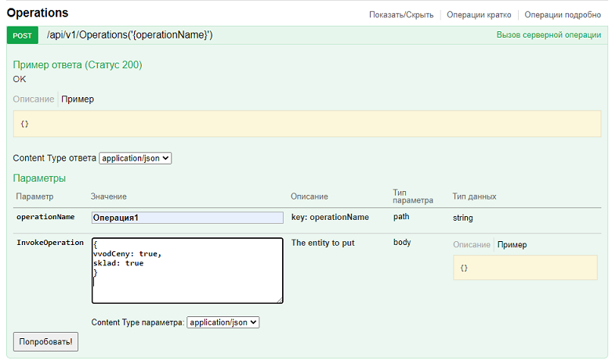Click the 'key: operationName' description text
The height and width of the screenshot is (364, 612).
330,217
